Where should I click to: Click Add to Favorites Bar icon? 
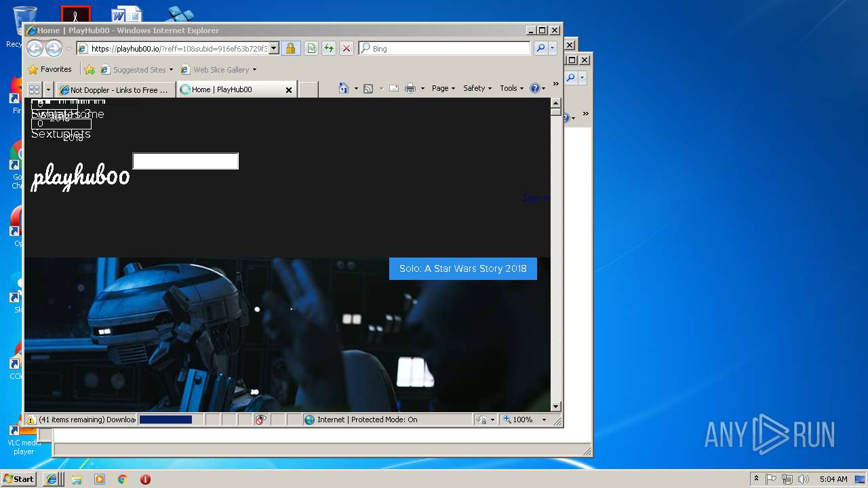(x=90, y=69)
